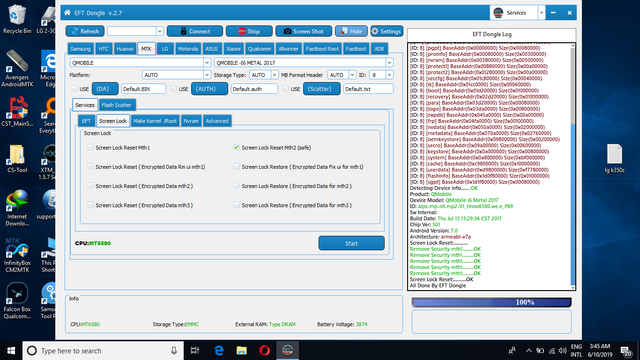Open Platform AUTO dropdown
This screenshot has height=360, width=640.
207,75
